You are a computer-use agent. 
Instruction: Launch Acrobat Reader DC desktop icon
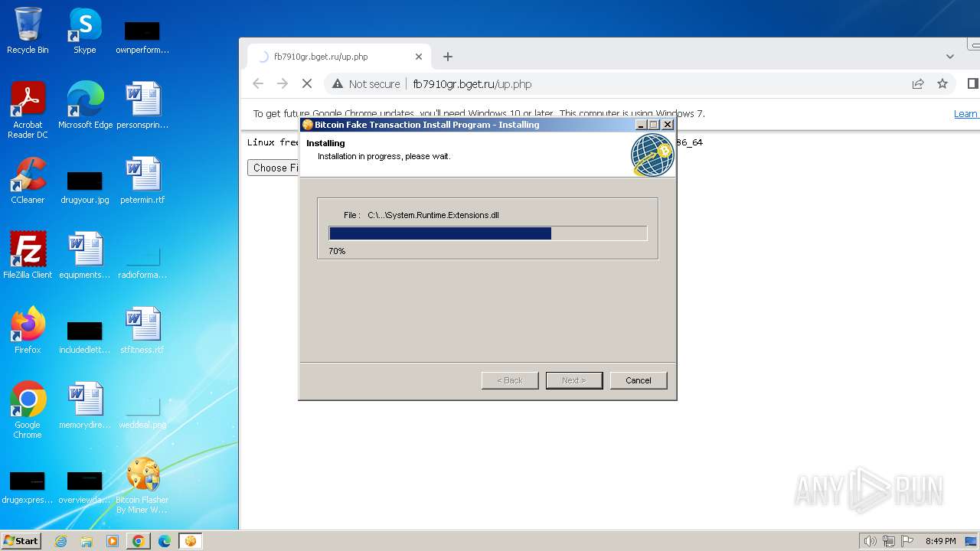28,110
